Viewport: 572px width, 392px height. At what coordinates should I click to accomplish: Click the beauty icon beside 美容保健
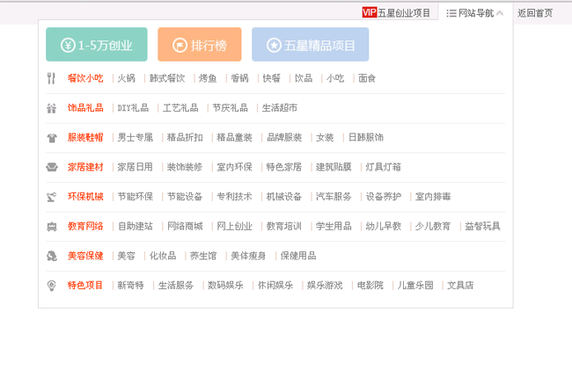[x=51, y=256]
